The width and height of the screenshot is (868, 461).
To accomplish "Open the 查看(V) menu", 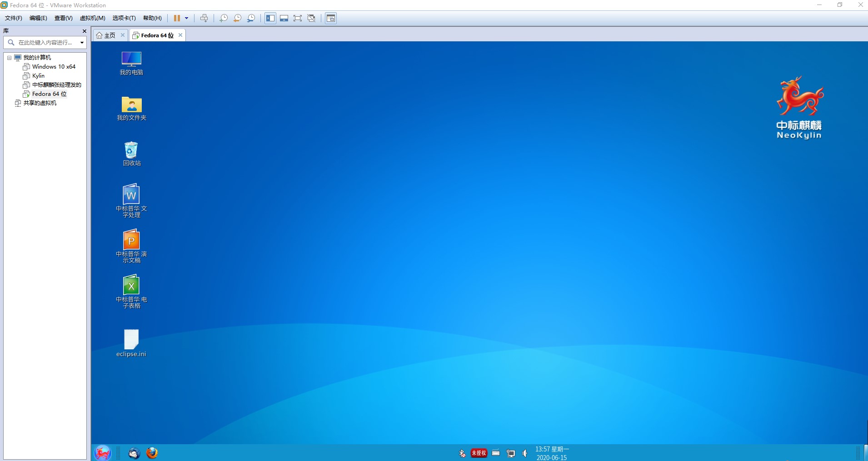I will tap(63, 18).
